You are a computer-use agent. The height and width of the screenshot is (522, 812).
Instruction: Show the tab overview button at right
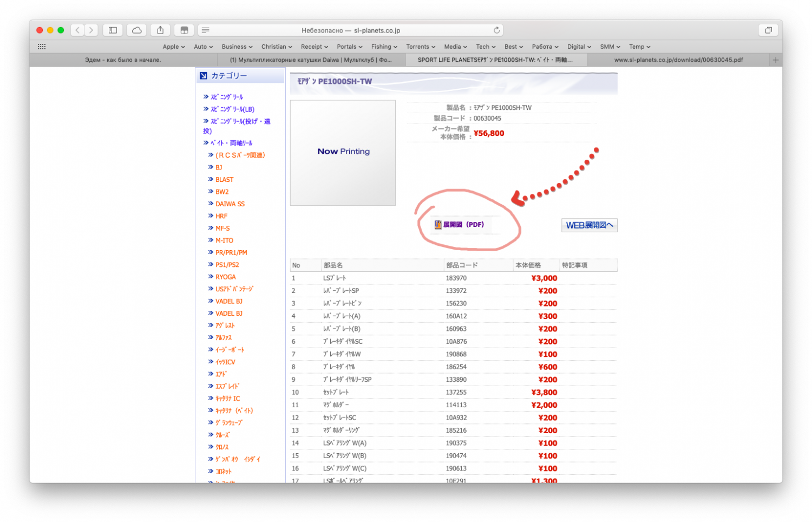point(768,30)
